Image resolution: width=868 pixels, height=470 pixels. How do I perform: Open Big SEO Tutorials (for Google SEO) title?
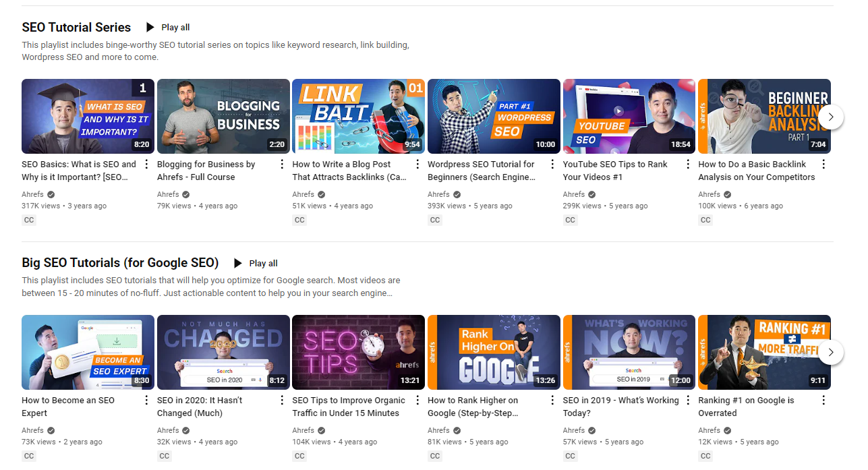(x=120, y=263)
